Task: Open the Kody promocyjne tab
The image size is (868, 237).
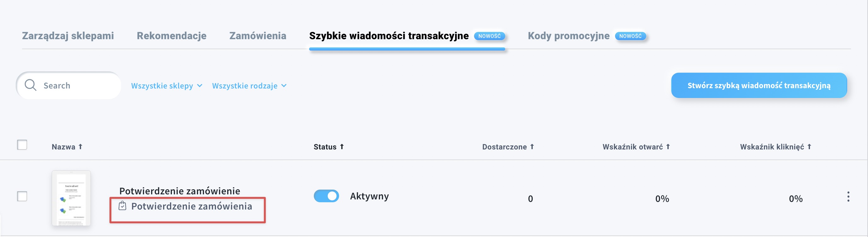Action: point(568,36)
